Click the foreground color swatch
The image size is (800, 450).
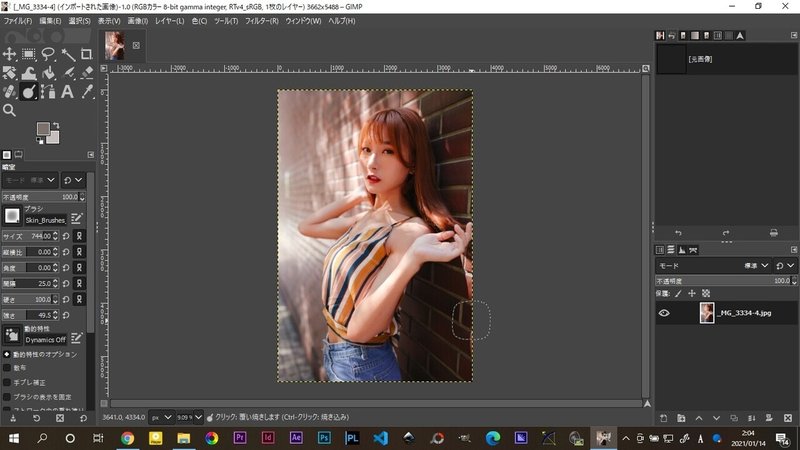[43, 128]
